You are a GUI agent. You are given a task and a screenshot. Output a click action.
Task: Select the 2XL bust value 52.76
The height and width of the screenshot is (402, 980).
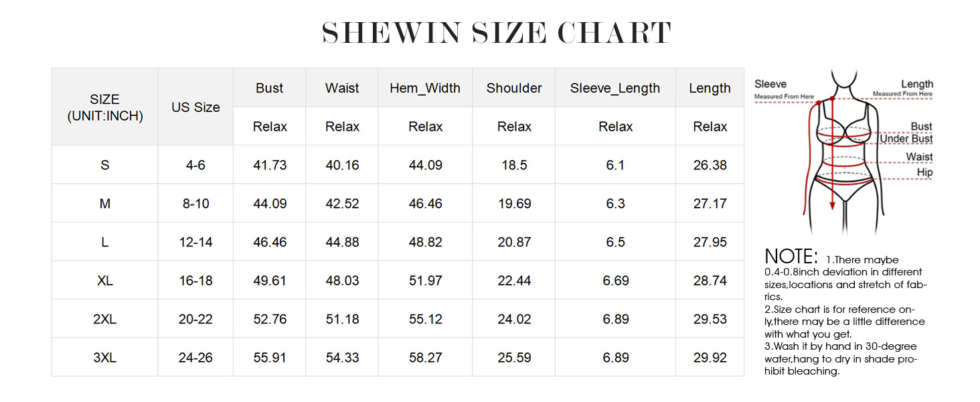click(270, 319)
